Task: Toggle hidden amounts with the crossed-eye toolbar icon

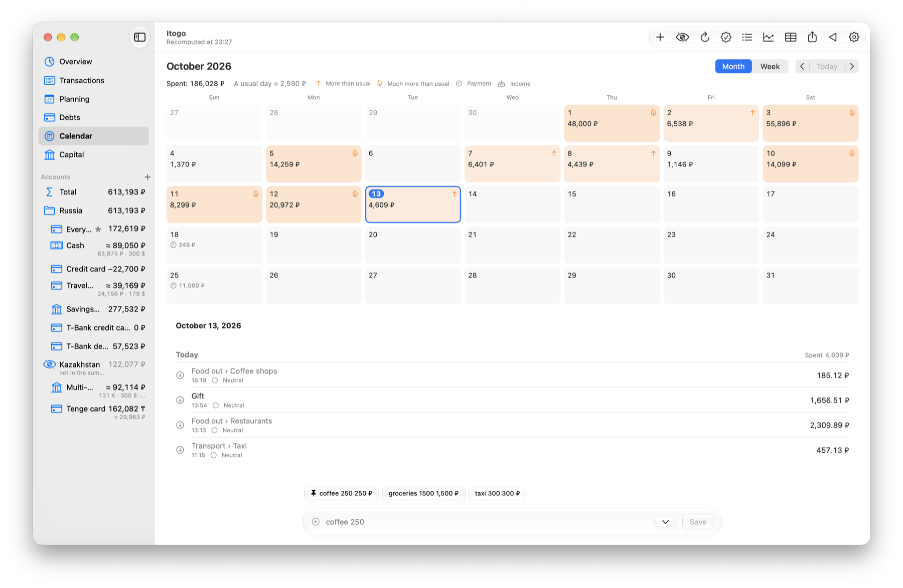Action: click(682, 37)
